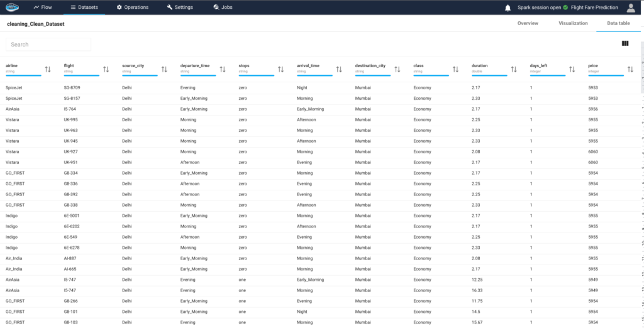This screenshot has height=328, width=644.
Task: Select flight cell AI-665
Action: coord(70,270)
